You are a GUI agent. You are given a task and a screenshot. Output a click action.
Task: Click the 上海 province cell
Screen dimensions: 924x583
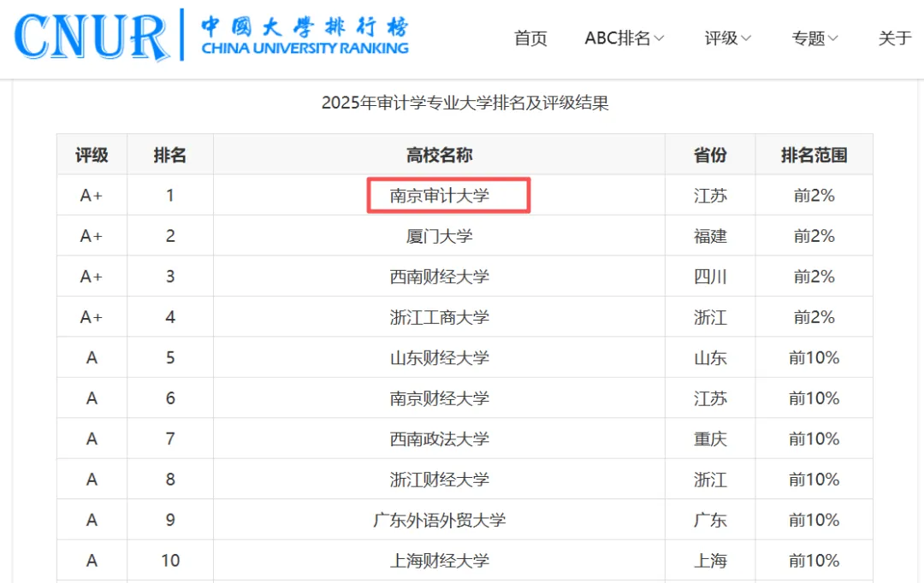pyautogui.click(x=710, y=561)
